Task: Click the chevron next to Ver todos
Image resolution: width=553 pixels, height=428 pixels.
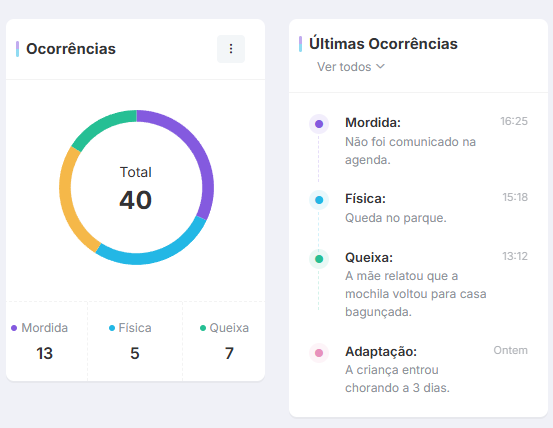Action: tap(380, 66)
